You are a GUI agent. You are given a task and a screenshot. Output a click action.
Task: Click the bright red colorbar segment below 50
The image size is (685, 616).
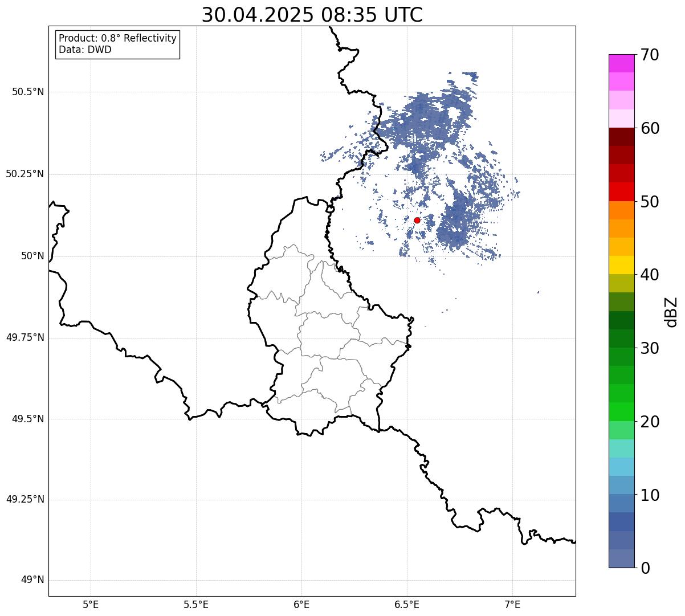tap(622, 191)
